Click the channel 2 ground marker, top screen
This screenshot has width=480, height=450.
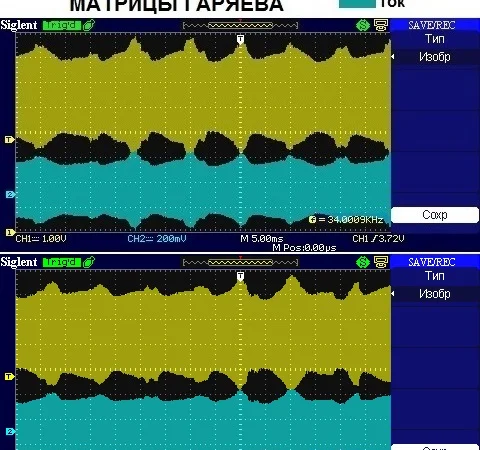click(x=10, y=194)
